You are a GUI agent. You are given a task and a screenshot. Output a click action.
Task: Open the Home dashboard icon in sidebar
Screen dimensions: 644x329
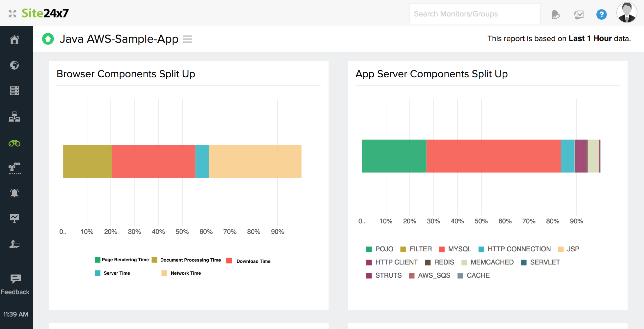[14, 40]
